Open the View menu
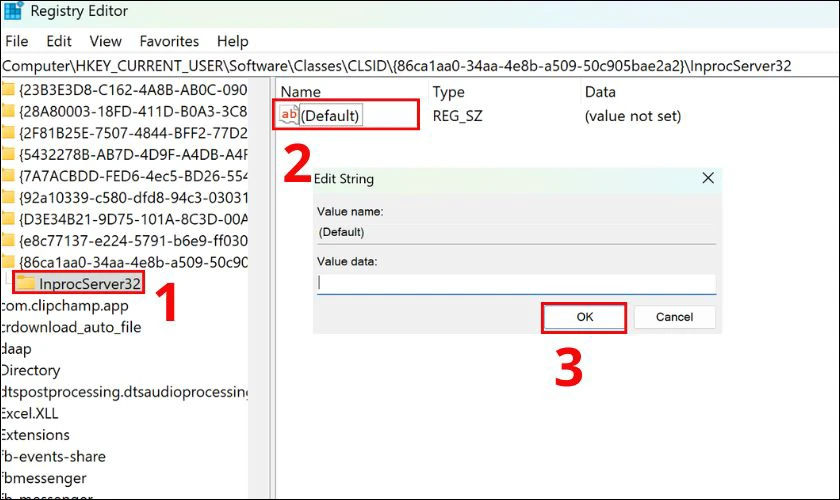Image resolution: width=840 pixels, height=500 pixels. pos(106,41)
